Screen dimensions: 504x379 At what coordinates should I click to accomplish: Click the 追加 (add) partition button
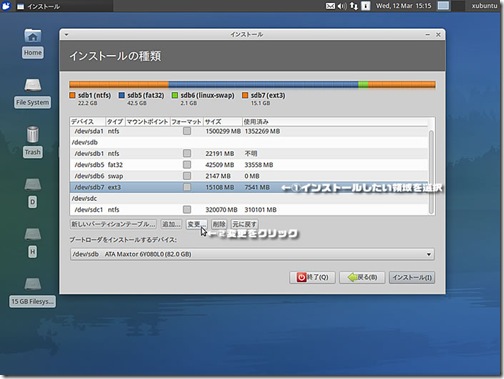click(x=171, y=224)
